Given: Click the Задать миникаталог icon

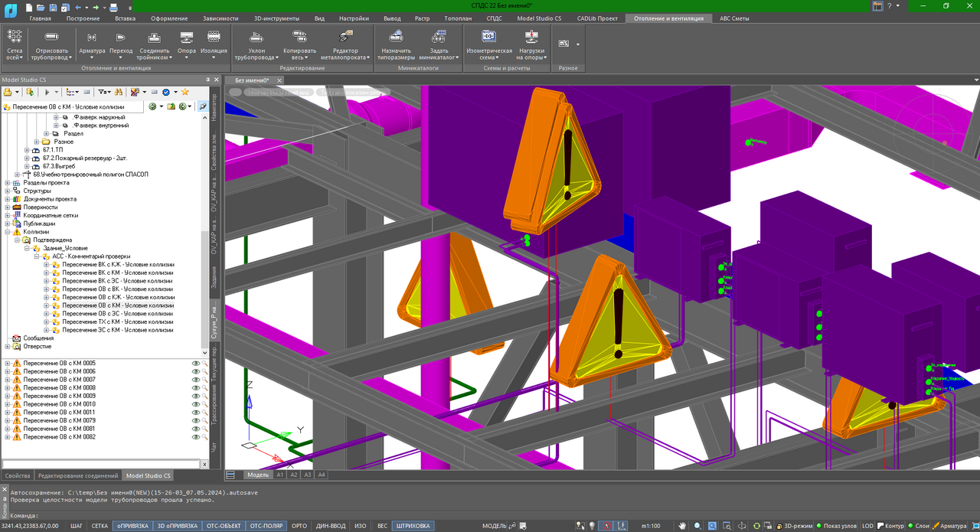Looking at the screenshot, I should (439, 44).
